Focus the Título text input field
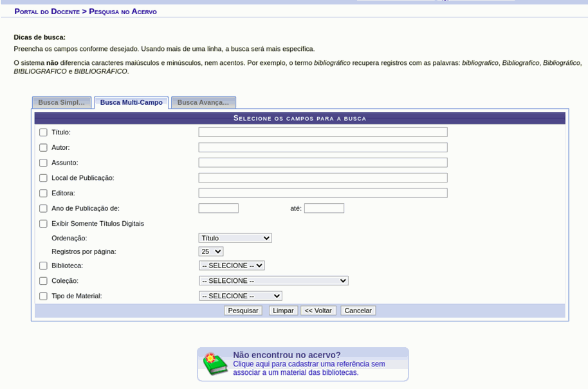Viewport: 588px width, 389px height. [322, 132]
